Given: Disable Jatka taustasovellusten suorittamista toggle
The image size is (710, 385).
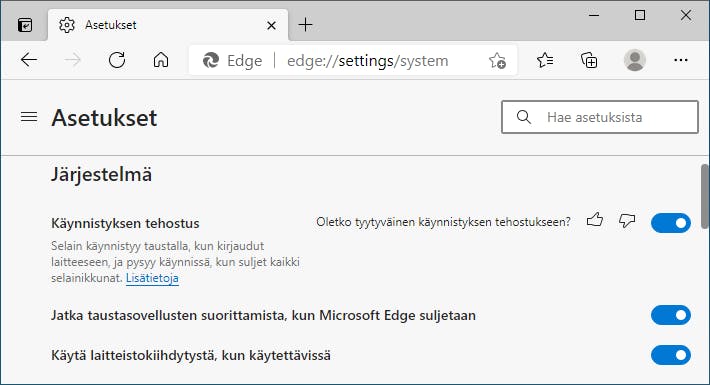Looking at the screenshot, I should click(x=671, y=315).
